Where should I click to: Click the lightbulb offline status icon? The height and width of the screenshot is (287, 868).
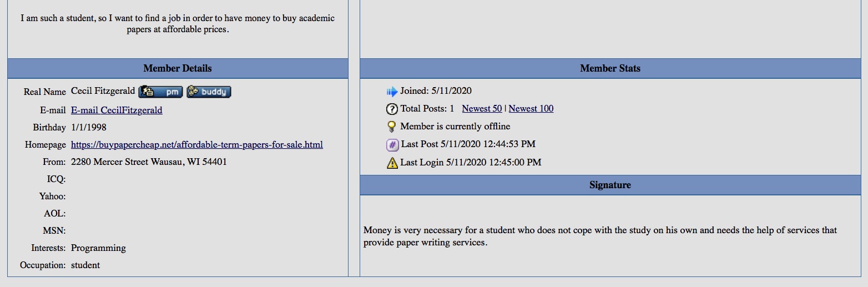pos(392,127)
